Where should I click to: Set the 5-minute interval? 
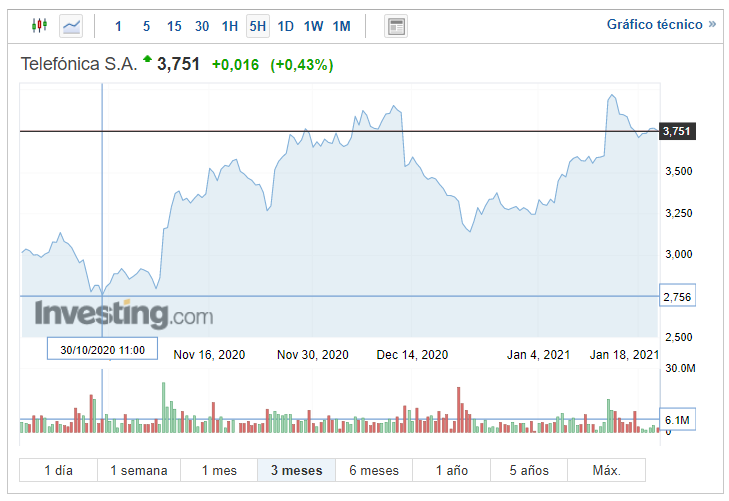(x=146, y=26)
